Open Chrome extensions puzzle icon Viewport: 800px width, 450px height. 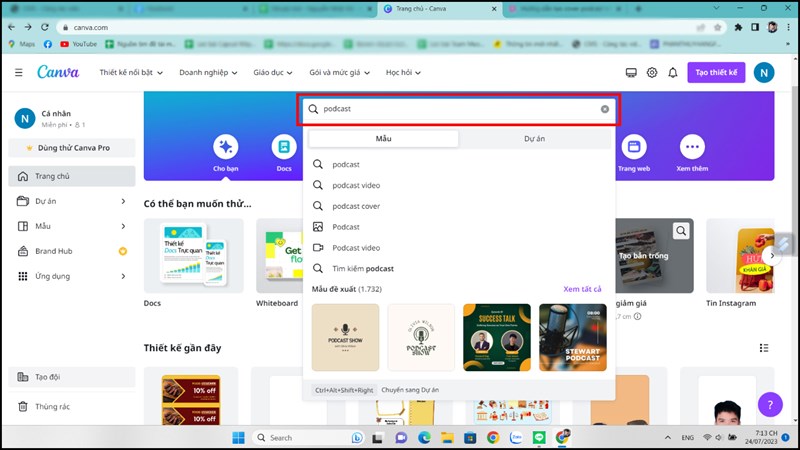[738, 27]
